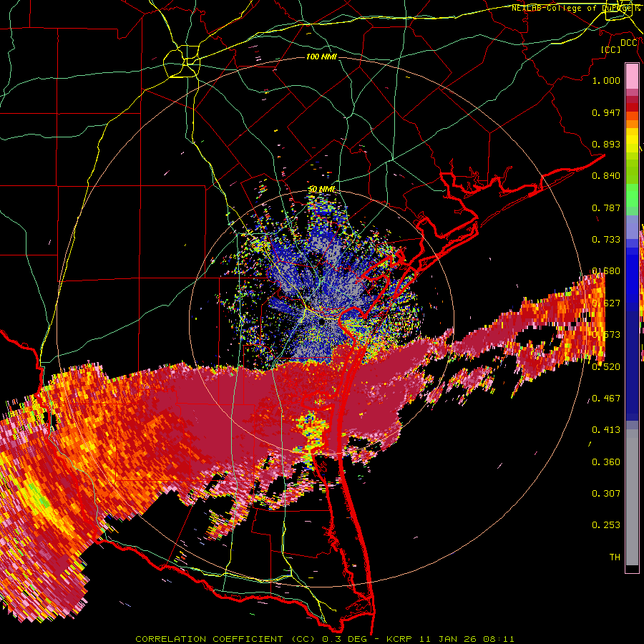The height and width of the screenshot is (644, 644).
Task: Select the 1.000 legend value
Action: pyautogui.click(x=606, y=80)
